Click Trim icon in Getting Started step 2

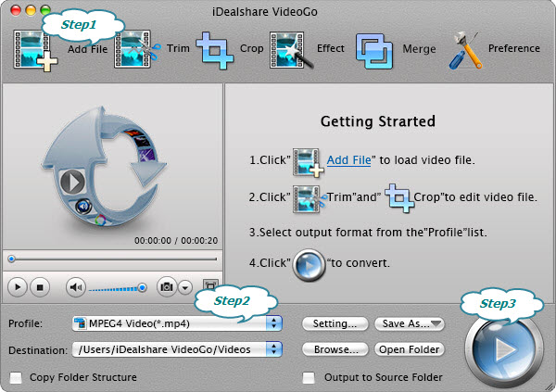point(310,198)
